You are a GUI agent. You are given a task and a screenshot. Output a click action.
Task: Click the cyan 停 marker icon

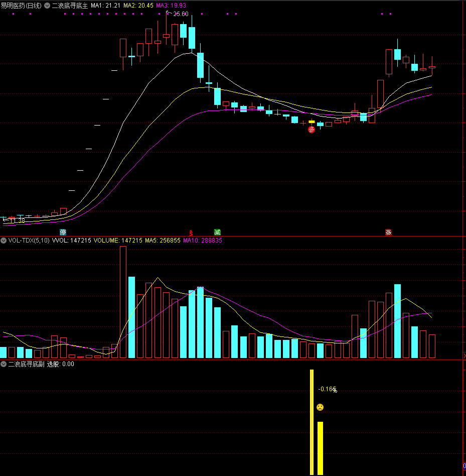[63, 232]
